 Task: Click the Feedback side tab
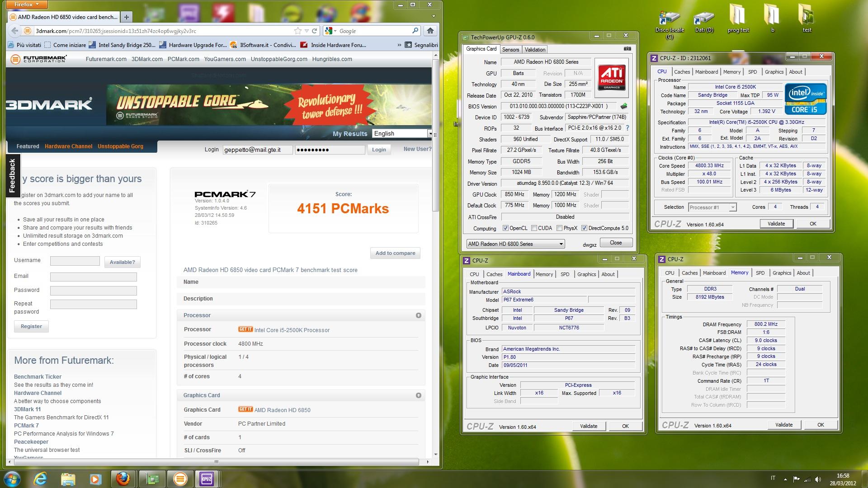(13, 175)
